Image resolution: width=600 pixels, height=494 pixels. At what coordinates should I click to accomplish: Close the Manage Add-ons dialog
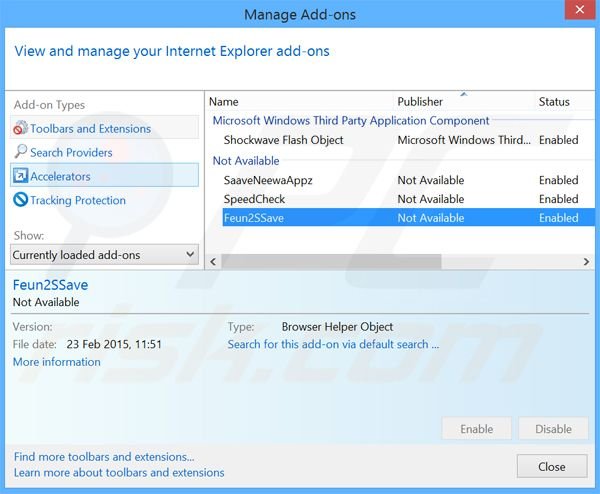[551, 467]
